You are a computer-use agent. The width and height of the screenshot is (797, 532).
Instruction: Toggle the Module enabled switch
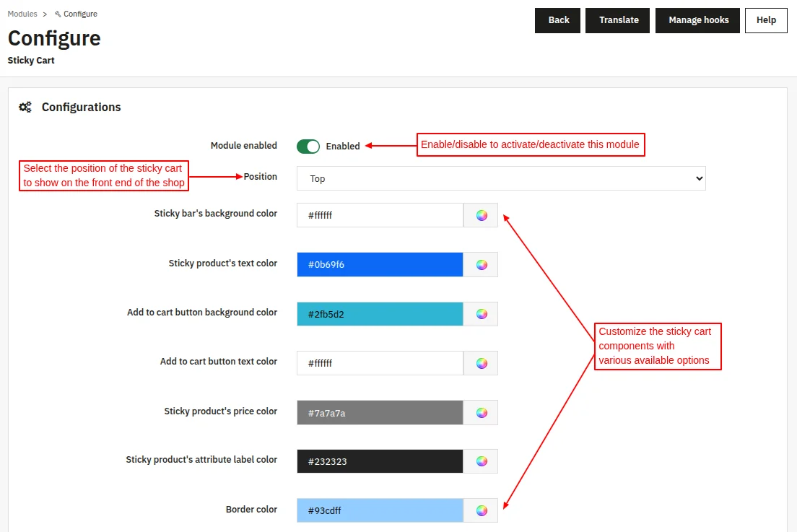point(308,147)
